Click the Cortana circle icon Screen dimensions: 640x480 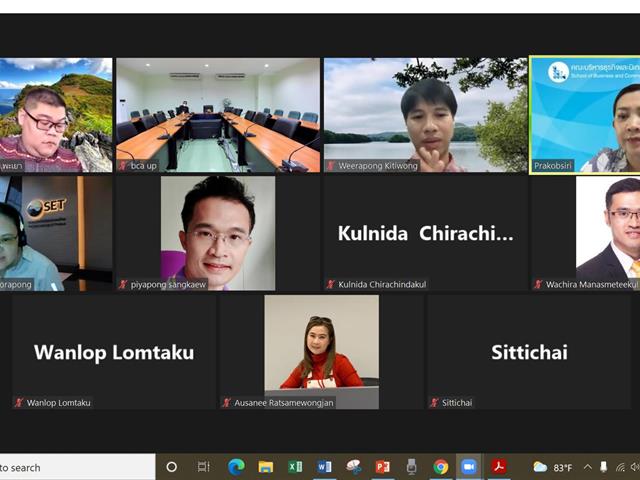pos(172,467)
